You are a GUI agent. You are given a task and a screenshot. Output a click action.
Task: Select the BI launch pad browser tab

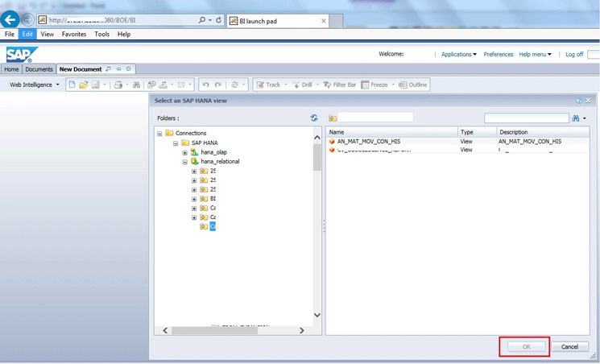[x=277, y=21]
